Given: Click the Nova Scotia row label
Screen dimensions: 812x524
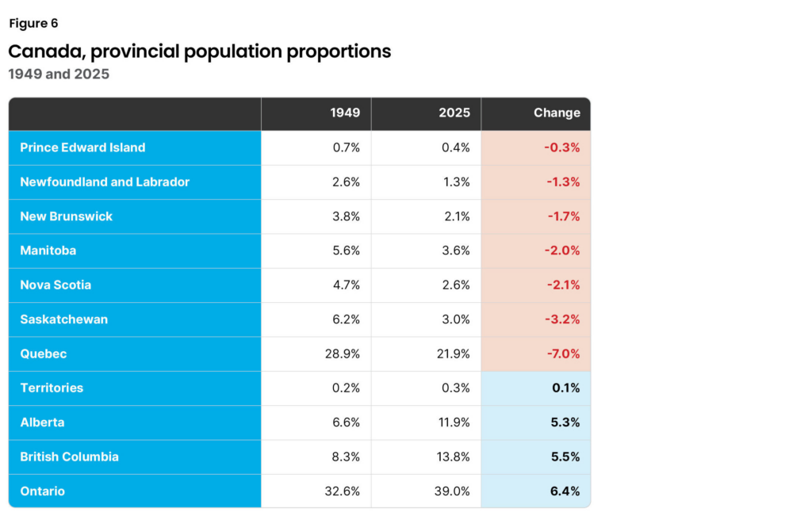Looking at the screenshot, I should coord(56,285).
